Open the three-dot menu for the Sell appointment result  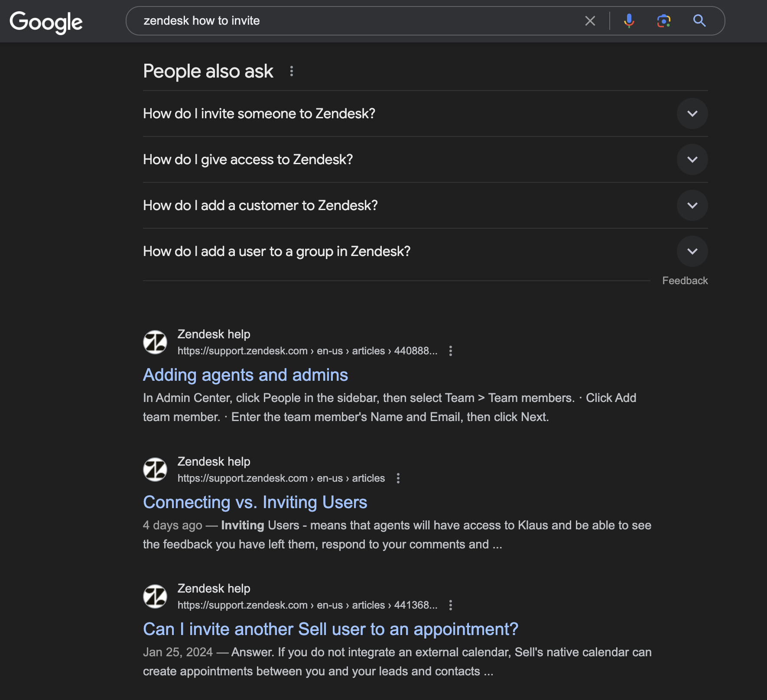pos(450,605)
